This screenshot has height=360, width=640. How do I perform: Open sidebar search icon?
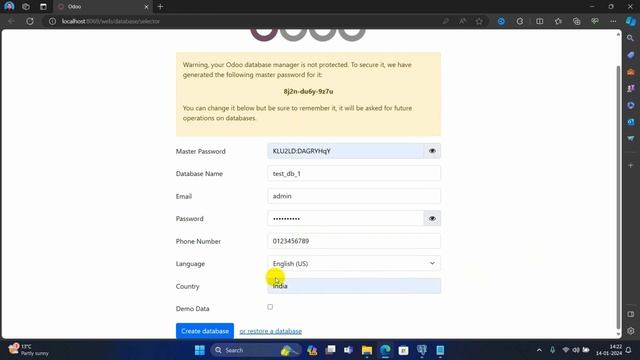click(x=631, y=38)
